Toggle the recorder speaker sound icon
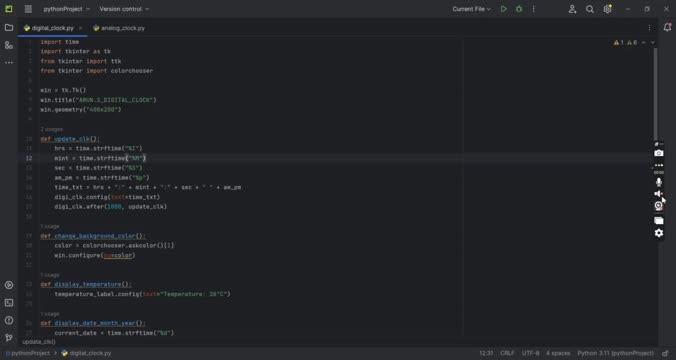 [x=658, y=194]
